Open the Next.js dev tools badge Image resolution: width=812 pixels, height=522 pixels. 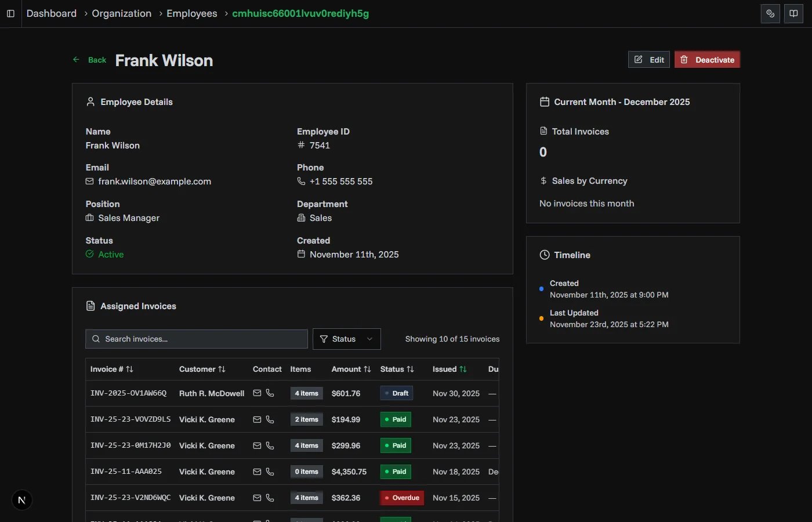point(21,499)
